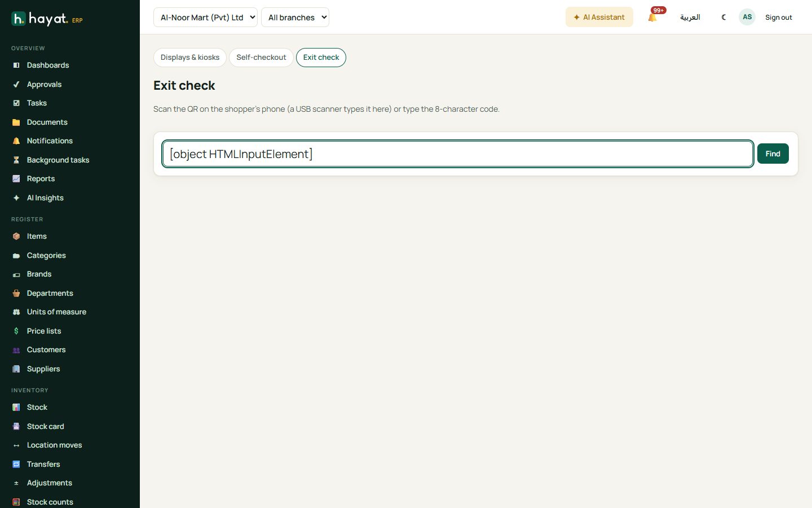
Task: Click the Customers people icon
Action: click(16, 350)
